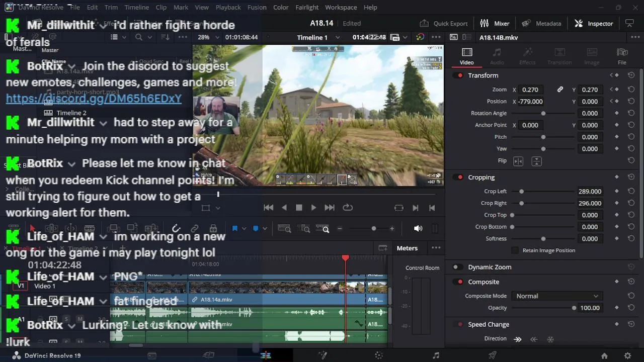This screenshot has height=362, width=644.
Task: Toggle the Dynamic Zoom switch
Action: 457,267
